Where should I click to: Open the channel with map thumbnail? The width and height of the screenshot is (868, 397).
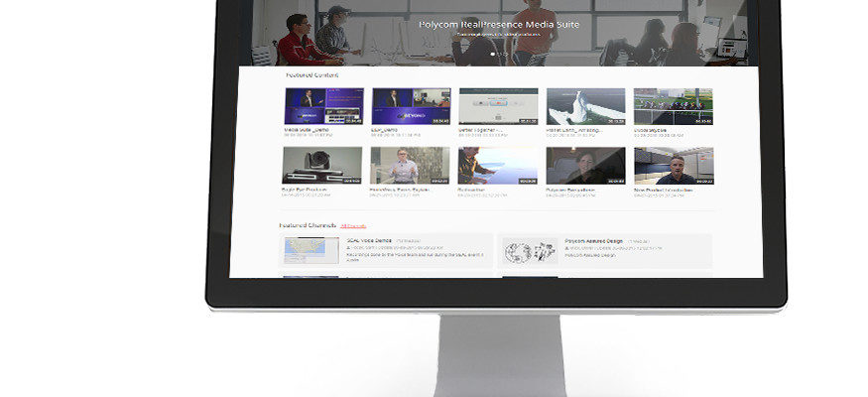pyautogui.click(x=311, y=250)
